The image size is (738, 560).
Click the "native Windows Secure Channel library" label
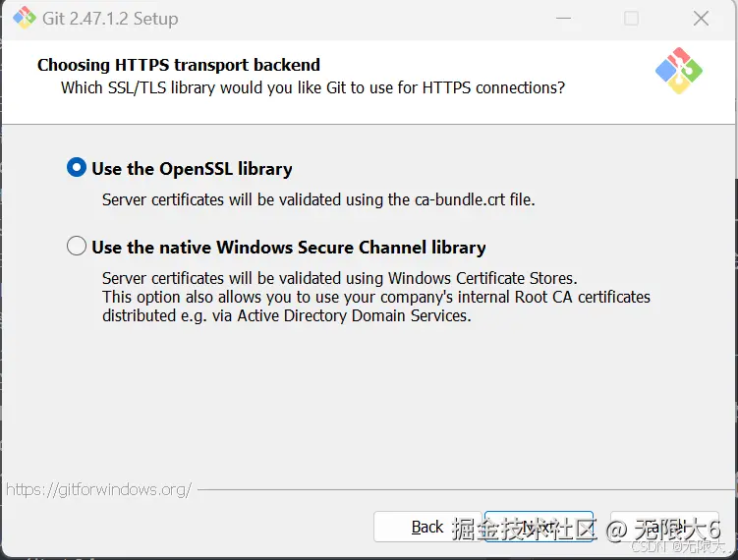tap(289, 248)
